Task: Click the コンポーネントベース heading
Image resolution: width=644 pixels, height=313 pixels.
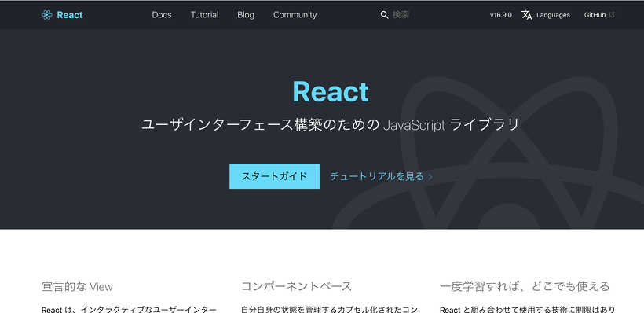Action: click(x=297, y=286)
